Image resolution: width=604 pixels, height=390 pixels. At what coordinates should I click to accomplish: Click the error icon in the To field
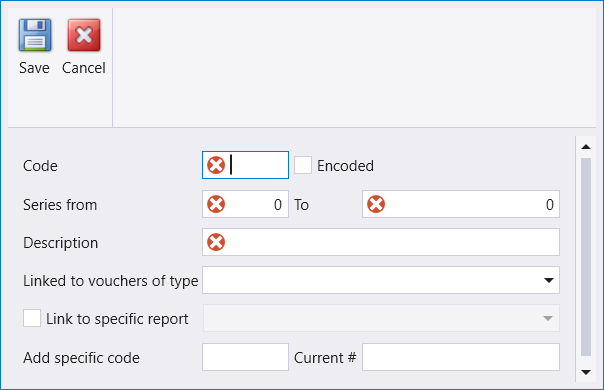tap(376, 204)
